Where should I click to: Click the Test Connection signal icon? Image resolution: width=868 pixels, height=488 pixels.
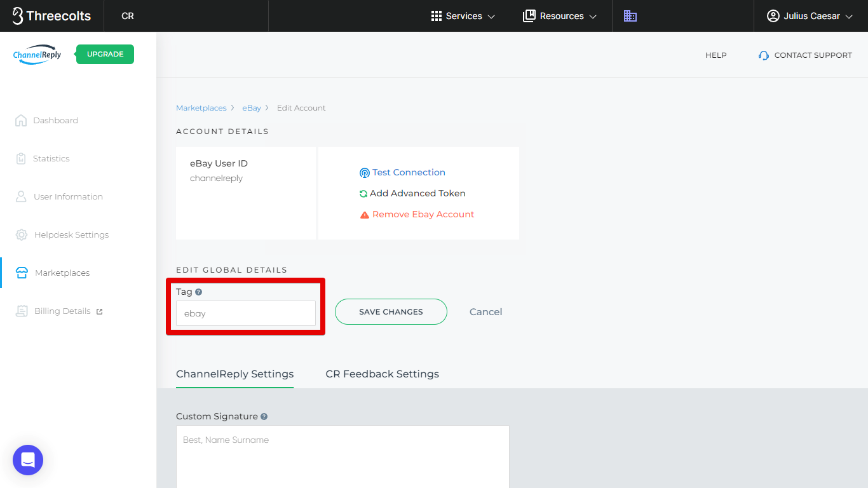364,173
